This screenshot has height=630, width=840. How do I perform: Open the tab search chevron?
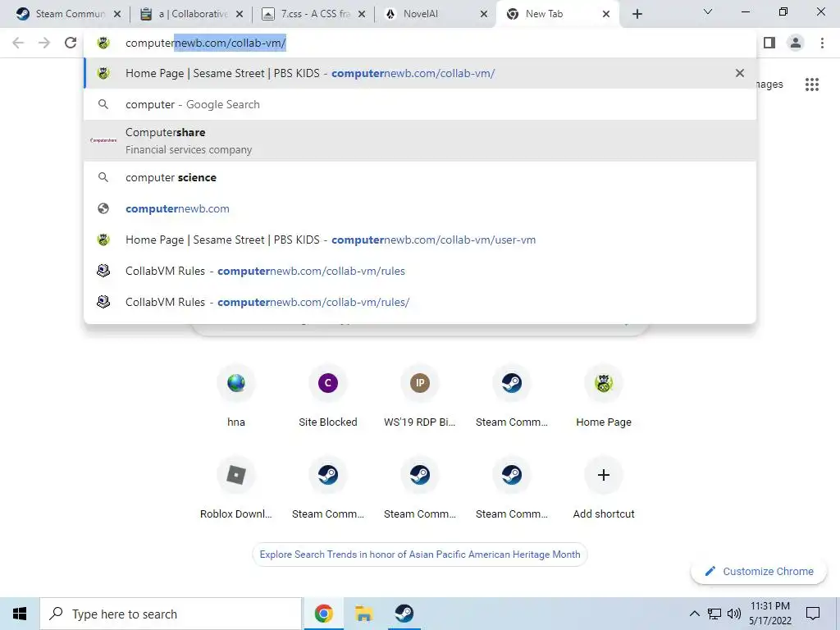(x=708, y=11)
